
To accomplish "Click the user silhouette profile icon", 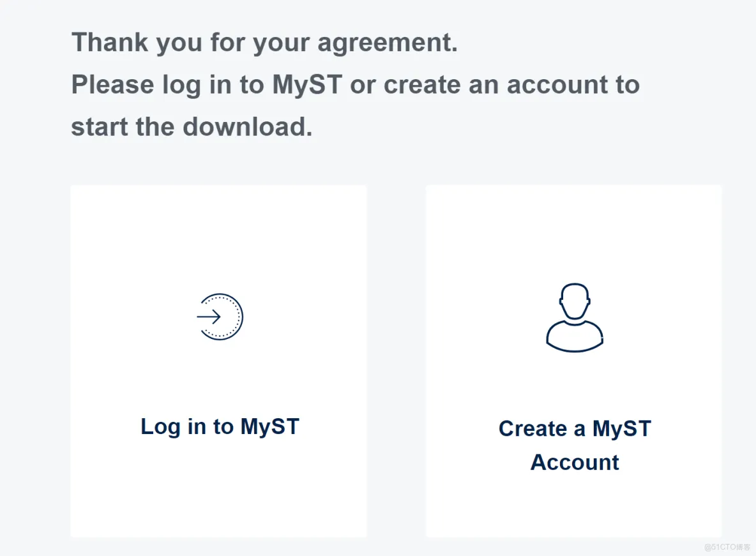I will pos(575,318).
